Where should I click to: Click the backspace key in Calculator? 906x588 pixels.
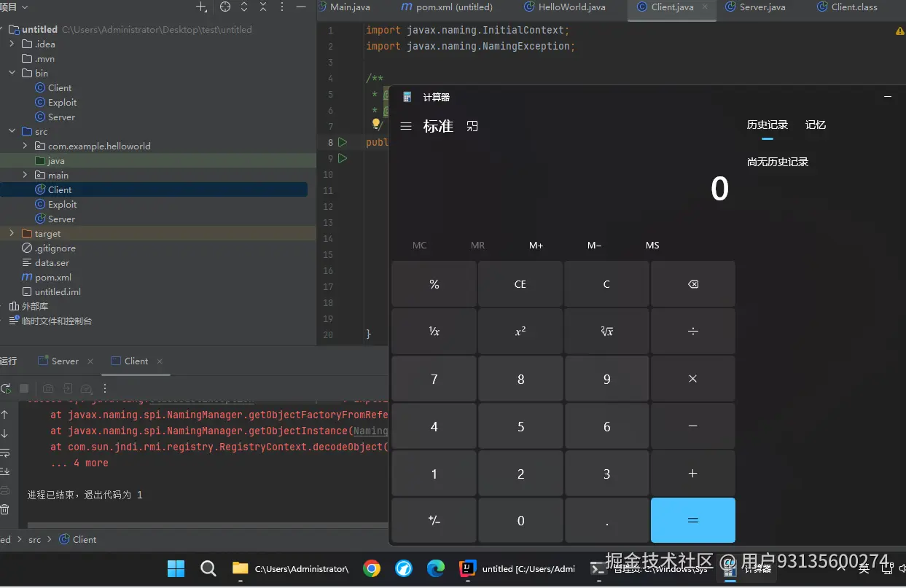(x=693, y=284)
